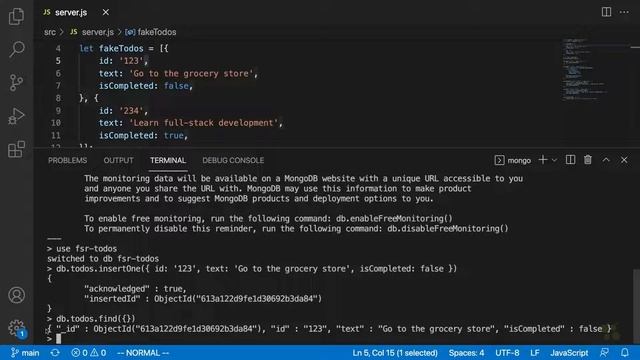Open the launch profile dropdown arrow

click(554, 160)
